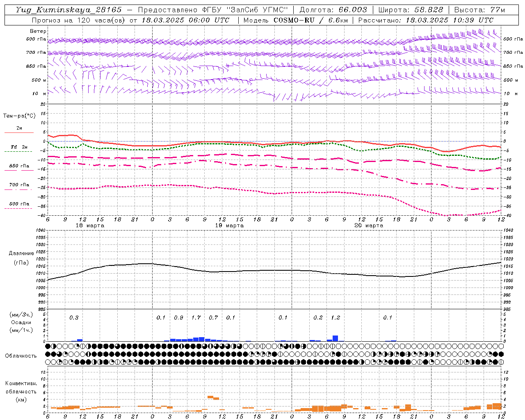Click the 19 марта date label

(229, 226)
